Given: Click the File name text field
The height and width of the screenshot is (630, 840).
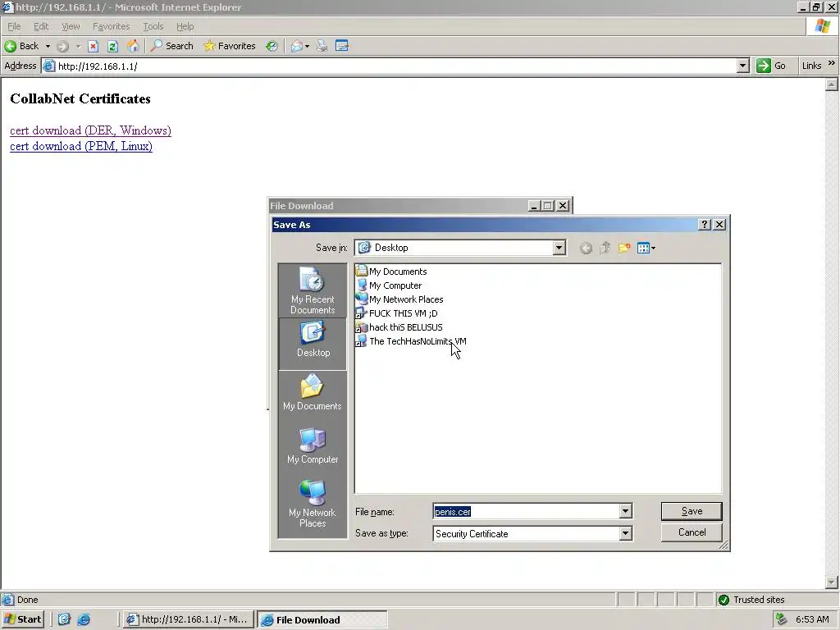Looking at the screenshot, I should (x=526, y=512).
